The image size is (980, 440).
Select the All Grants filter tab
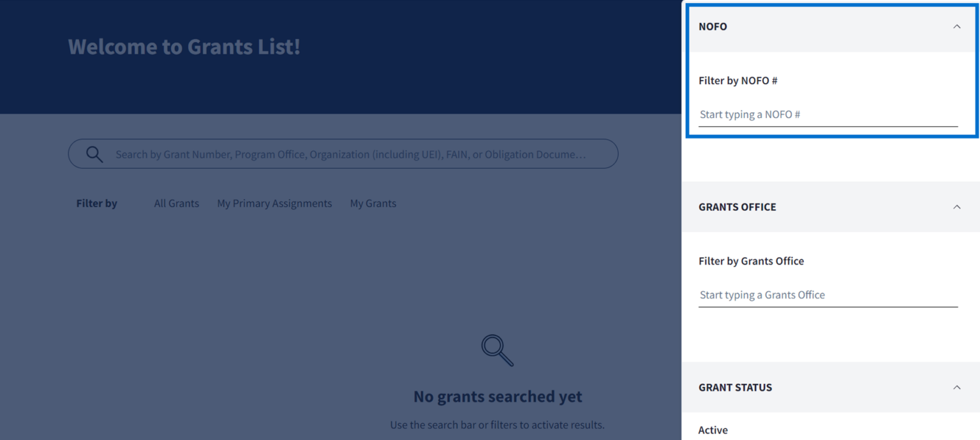coord(176,203)
